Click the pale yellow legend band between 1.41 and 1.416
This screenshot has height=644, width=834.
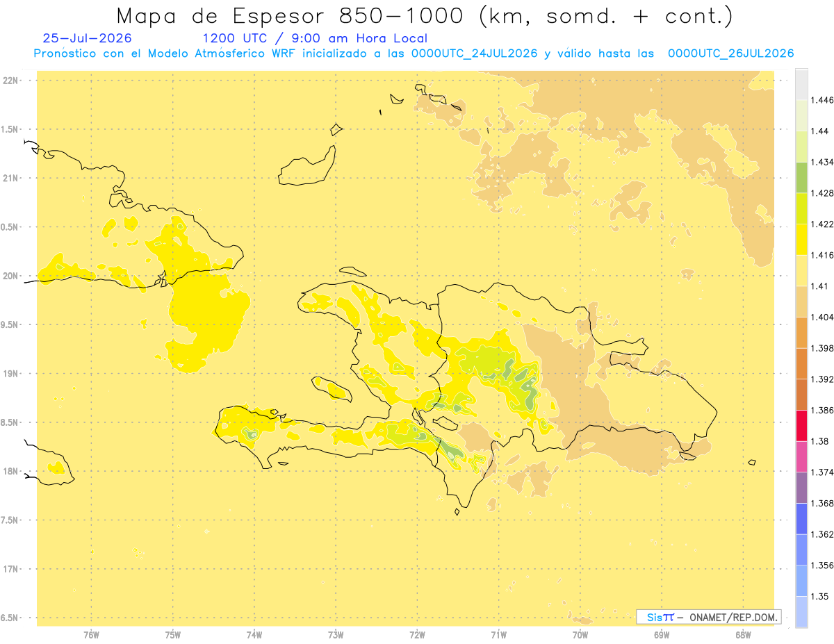coord(801,270)
